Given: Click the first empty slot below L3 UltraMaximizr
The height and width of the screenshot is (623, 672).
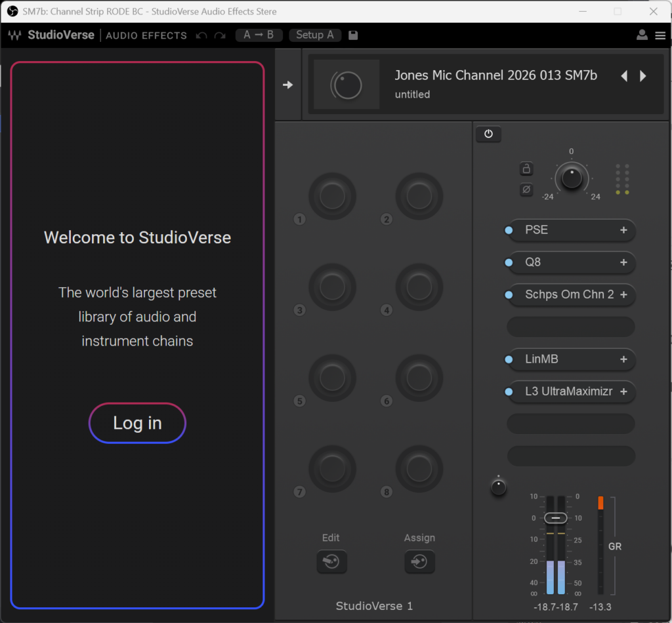Looking at the screenshot, I should click(570, 424).
